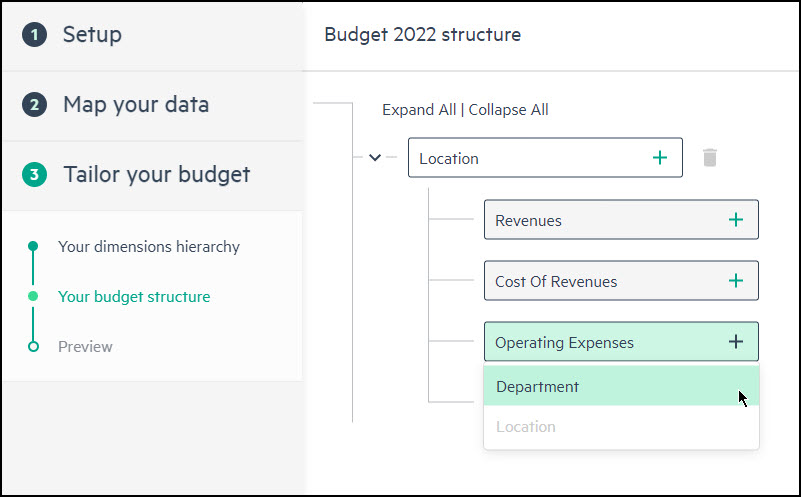Click the plus icon on Location box

[x=659, y=158]
